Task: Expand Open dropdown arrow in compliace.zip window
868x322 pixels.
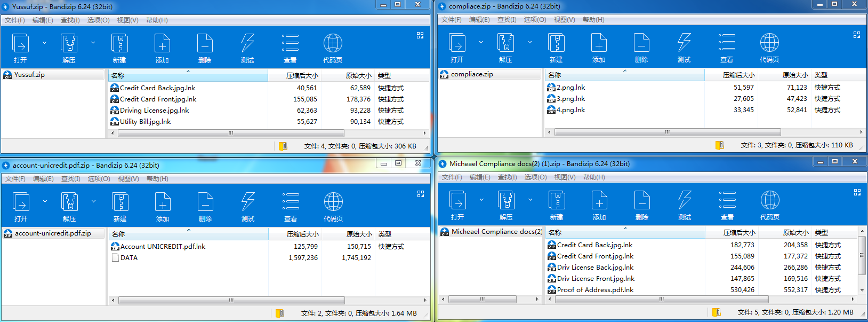Action: [x=481, y=42]
